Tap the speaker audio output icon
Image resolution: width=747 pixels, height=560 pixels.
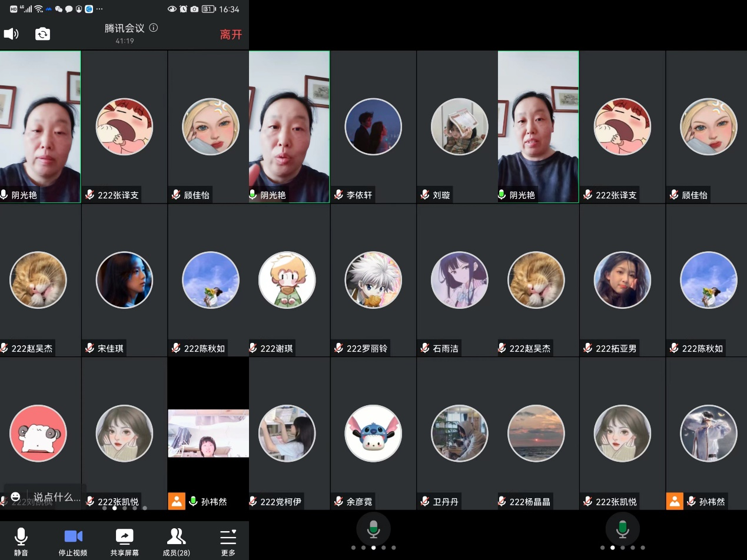click(x=11, y=34)
